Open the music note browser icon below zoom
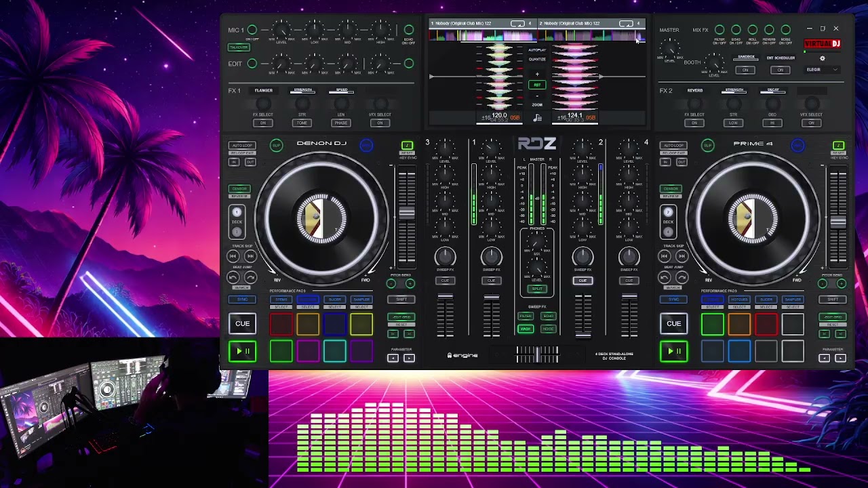The image size is (868, 488). [x=538, y=118]
